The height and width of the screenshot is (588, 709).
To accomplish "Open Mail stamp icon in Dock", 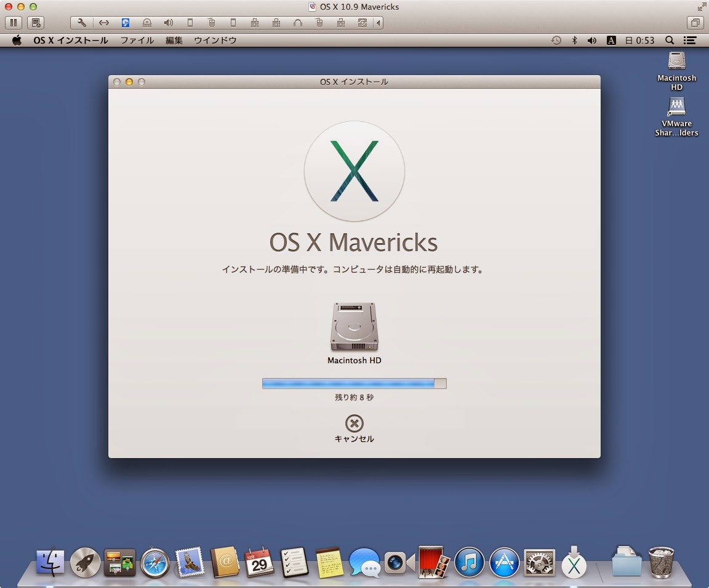I will [190, 562].
